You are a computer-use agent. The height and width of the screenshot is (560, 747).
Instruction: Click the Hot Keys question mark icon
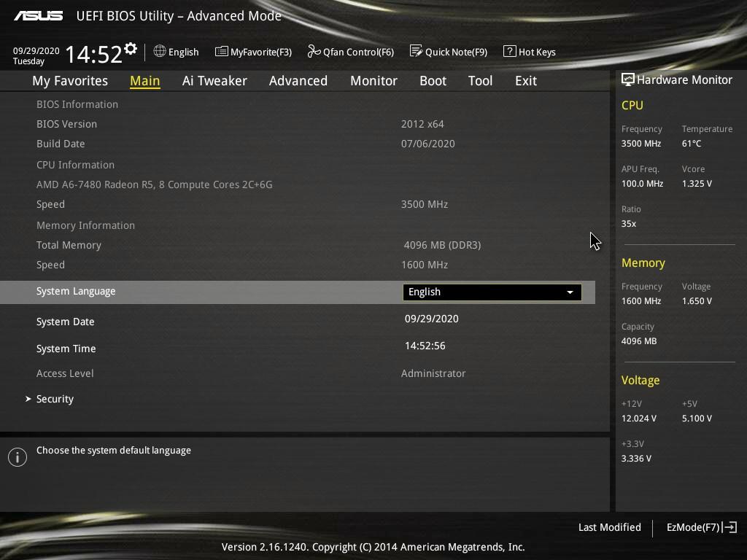click(509, 51)
